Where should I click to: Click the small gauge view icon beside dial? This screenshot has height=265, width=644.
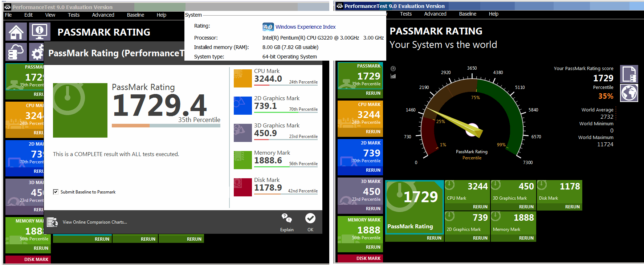point(393,69)
